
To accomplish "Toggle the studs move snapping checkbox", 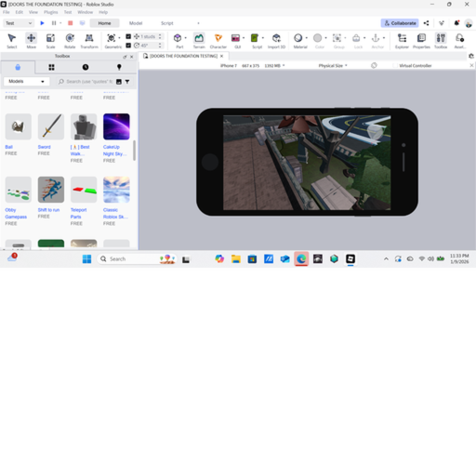I will [x=128, y=36].
